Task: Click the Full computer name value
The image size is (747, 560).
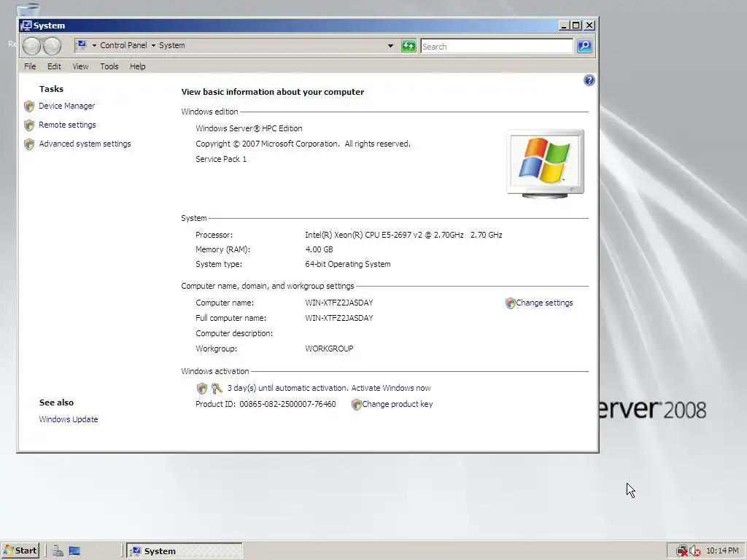Action: [339, 318]
